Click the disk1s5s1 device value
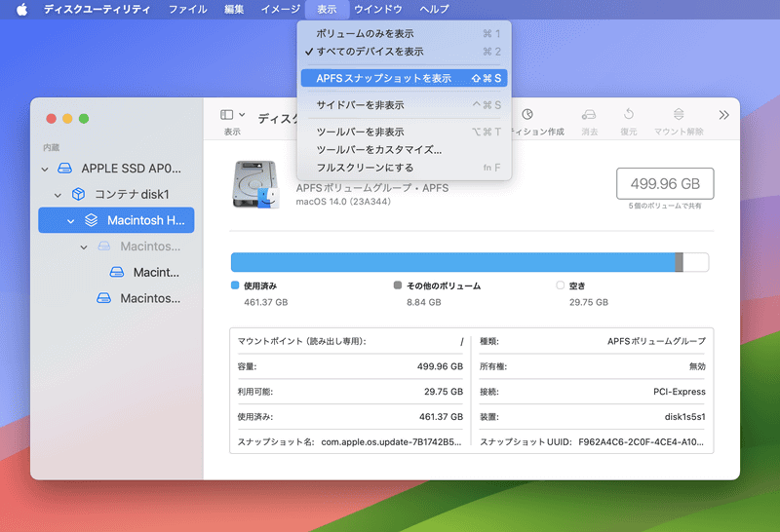The width and height of the screenshot is (780, 532). 685,417
